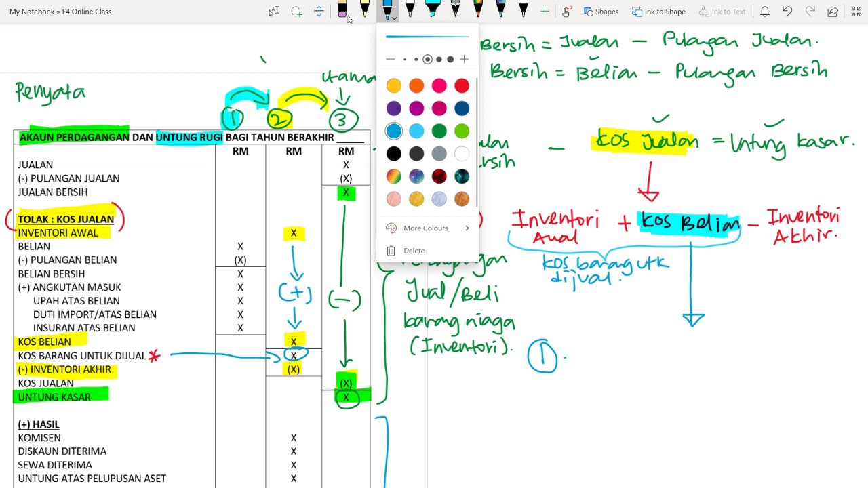Pick the cyan highlighter pen
The width and height of the screenshot is (868, 488).
click(x=433, y=10)
